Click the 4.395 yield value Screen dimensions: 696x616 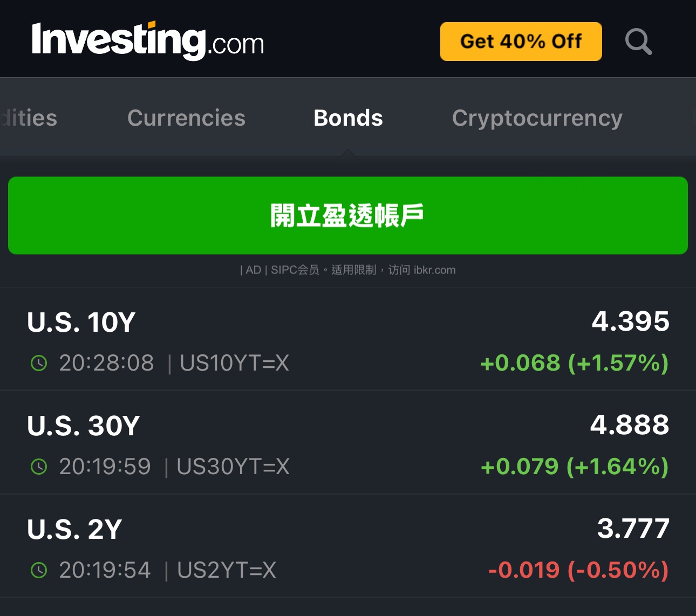(630, 321)
